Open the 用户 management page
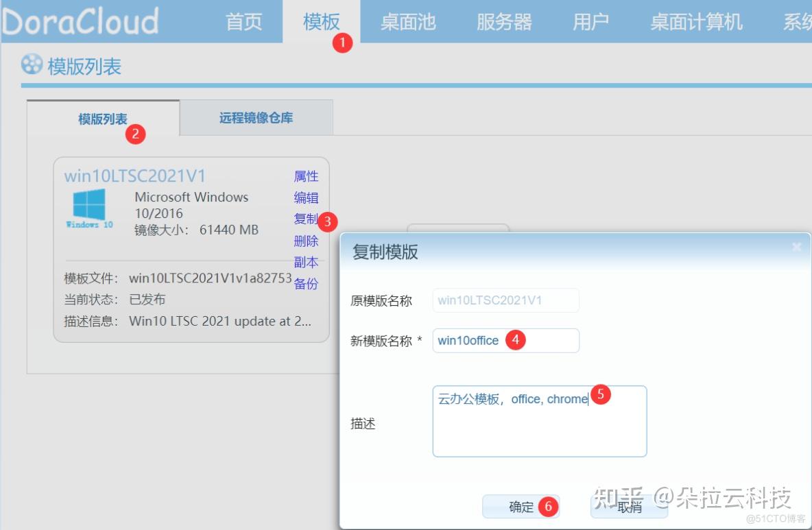The image size is (812, 530). click(590, 21)
